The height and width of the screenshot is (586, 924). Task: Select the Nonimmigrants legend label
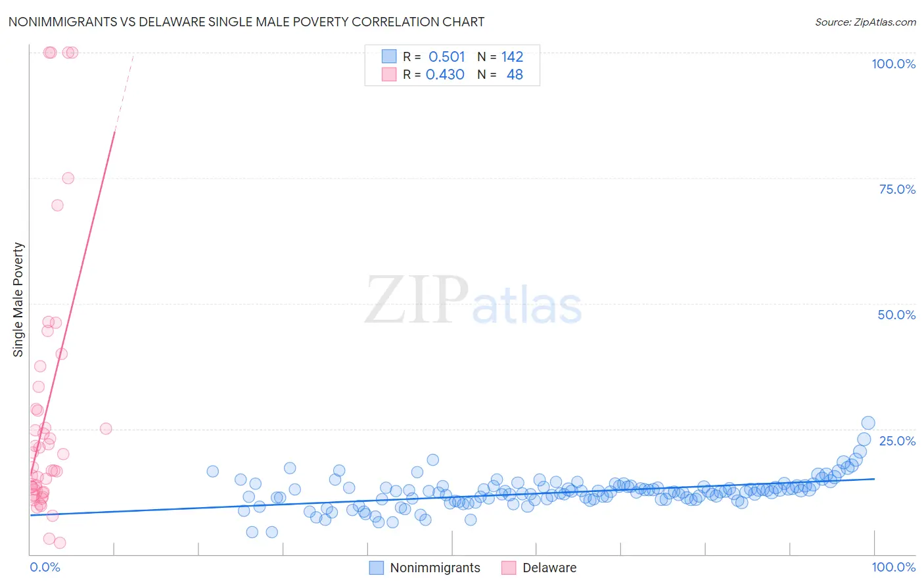[x=435, y=568]
